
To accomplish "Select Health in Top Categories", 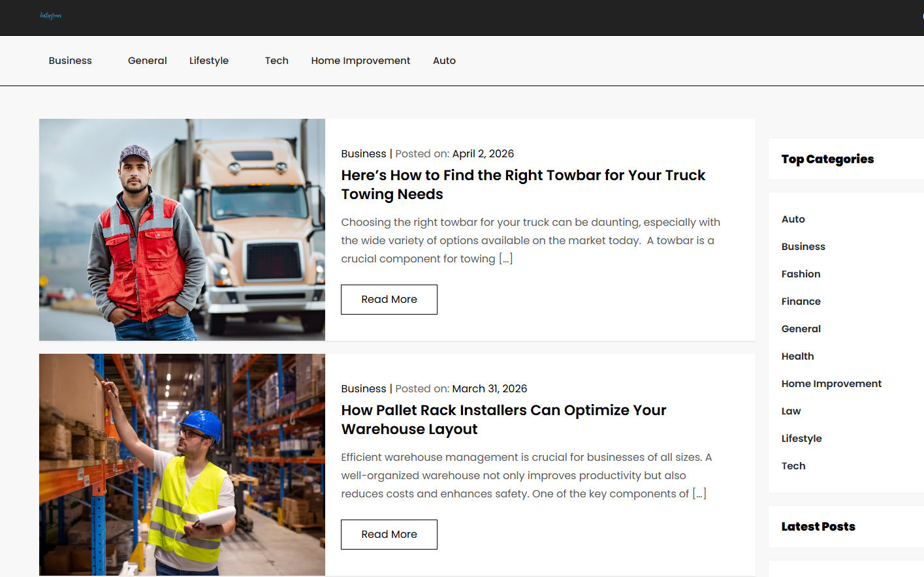I will (x=798, y=356).
